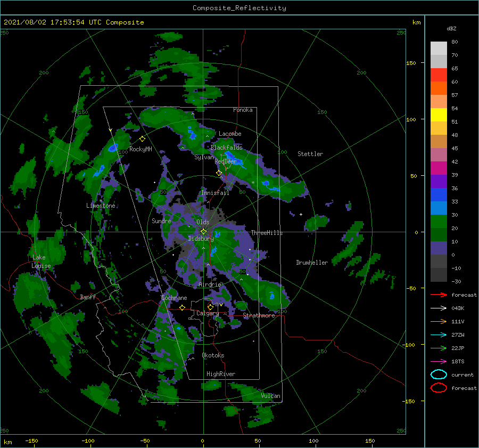Click the dBZ legend heading
Viewport: 479px width, 448px height.
coord(451,28)
